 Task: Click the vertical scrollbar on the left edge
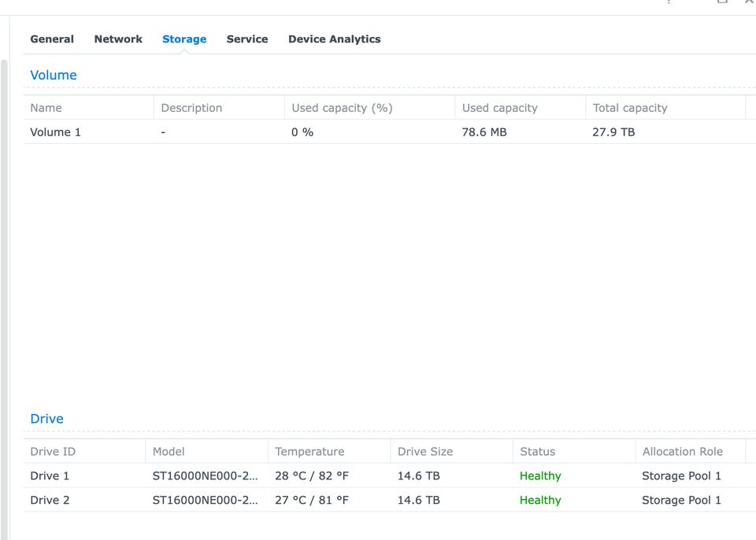point(4,299)
